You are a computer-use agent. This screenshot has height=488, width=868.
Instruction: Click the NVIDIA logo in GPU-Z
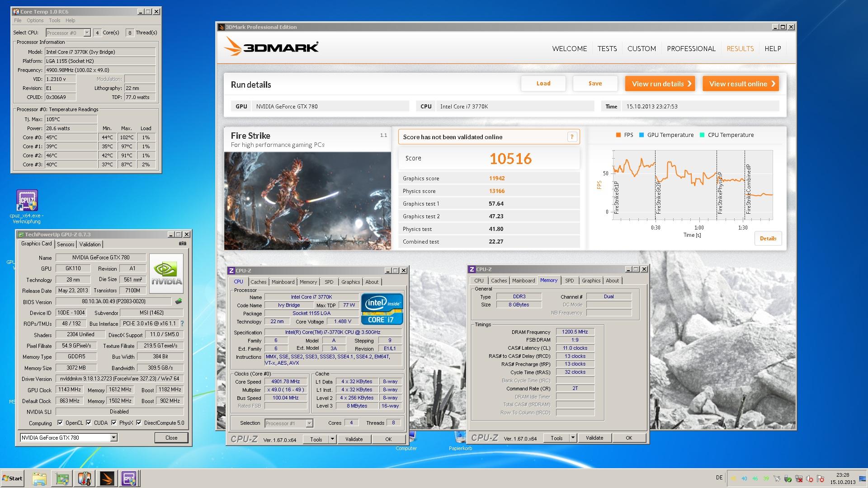pos(166,274)
